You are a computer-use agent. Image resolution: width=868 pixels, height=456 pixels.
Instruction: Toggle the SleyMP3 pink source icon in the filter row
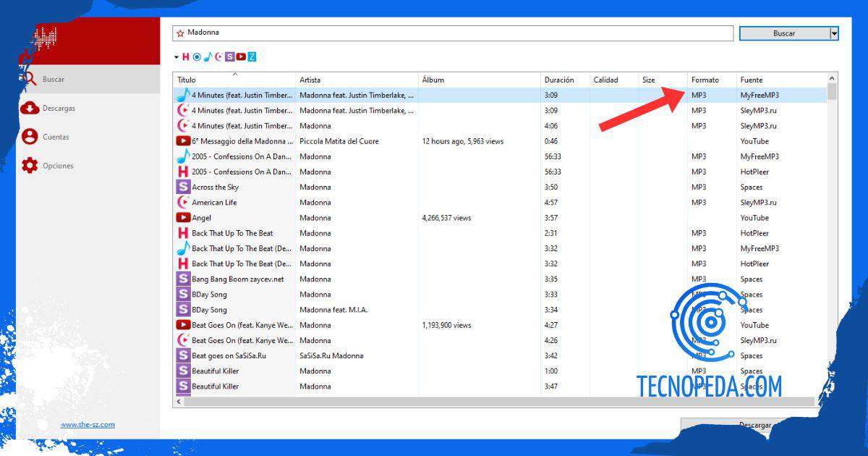point(218,56)
